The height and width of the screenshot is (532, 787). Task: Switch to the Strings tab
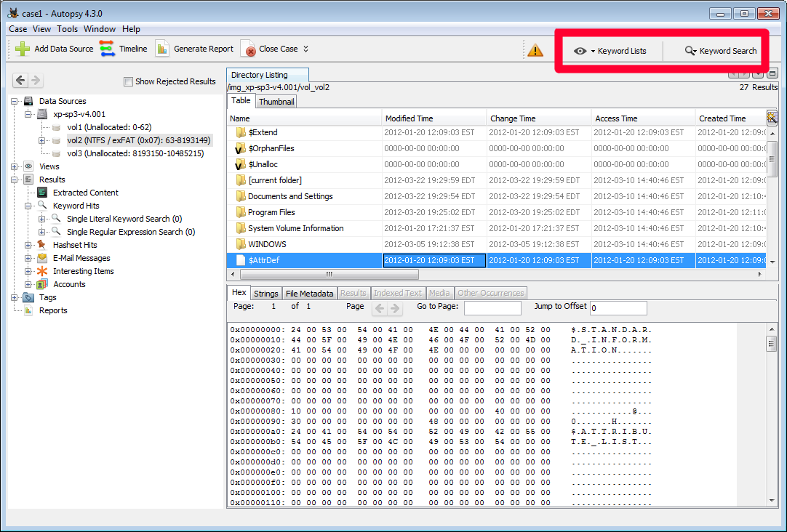[x=265, y=292]
